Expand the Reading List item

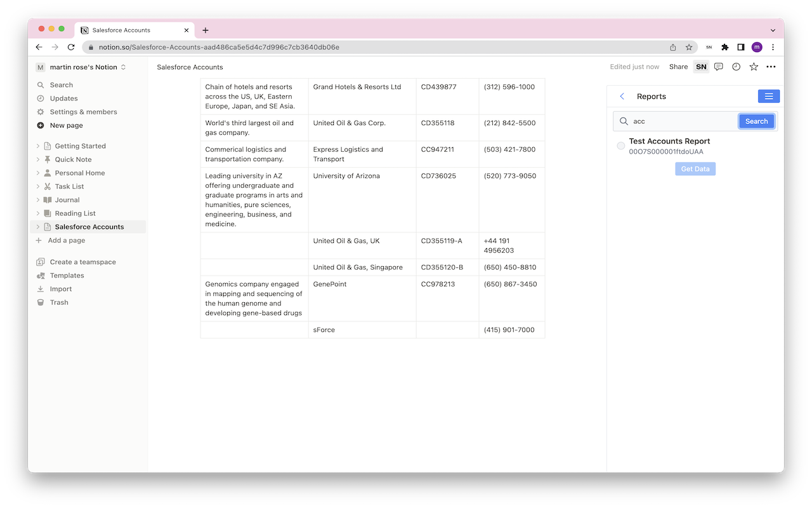click(x=38, y=213)
